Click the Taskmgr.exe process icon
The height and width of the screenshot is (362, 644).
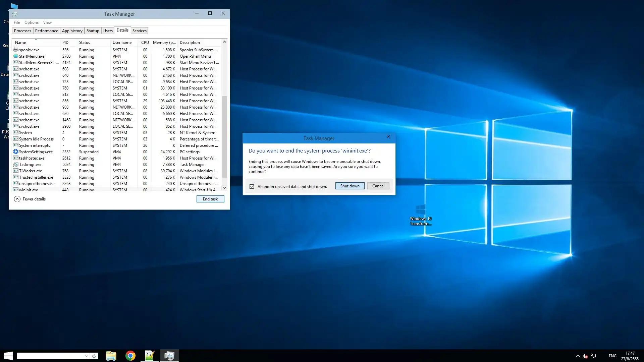(x=16, y=165)
